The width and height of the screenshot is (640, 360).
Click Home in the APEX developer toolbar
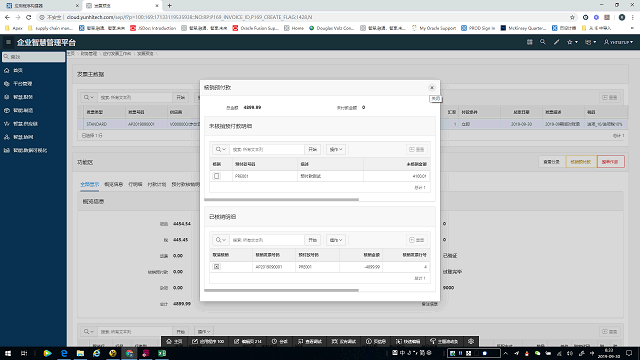click(x=174, y=341)
